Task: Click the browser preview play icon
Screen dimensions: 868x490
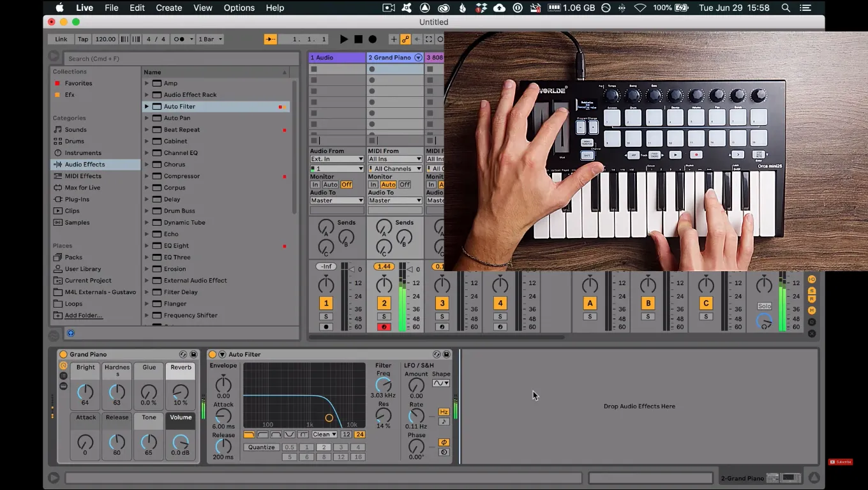Action: tap(71, 333)
